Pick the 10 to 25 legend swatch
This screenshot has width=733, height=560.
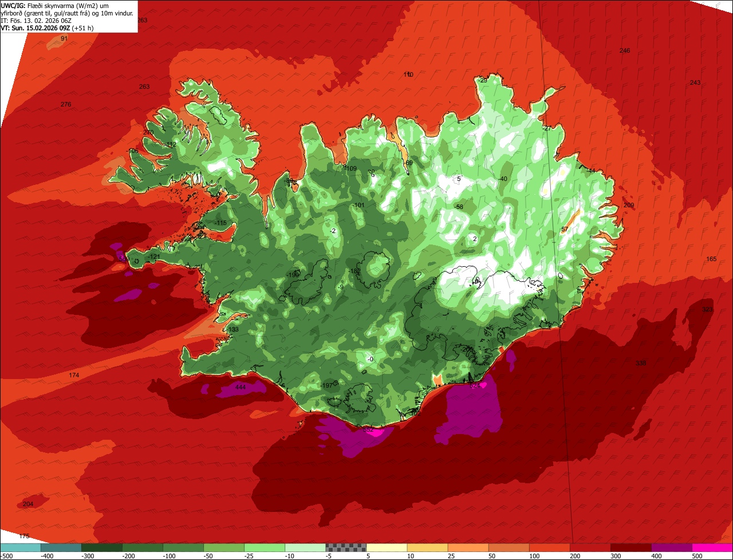click(427, 547)
